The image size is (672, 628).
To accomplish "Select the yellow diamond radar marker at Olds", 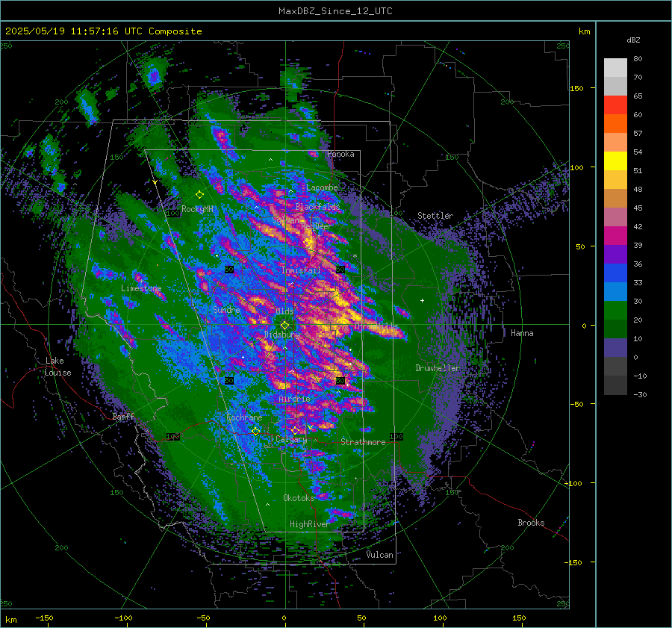I will tap(284, 326).
